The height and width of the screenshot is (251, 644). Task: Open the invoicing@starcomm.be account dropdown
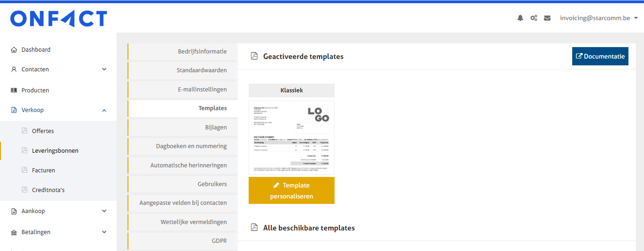[598, 18]
